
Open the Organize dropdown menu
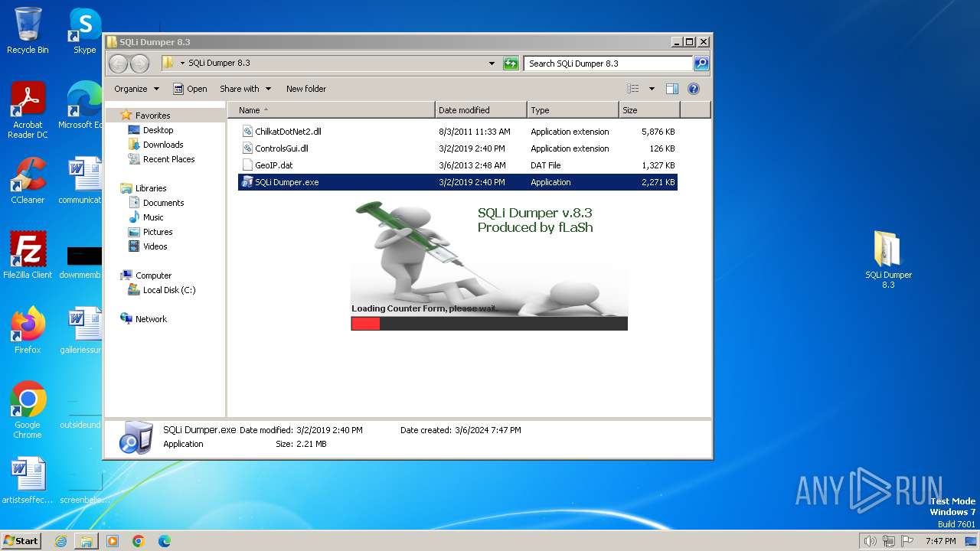pyautogui.click(x=136, y=89)
